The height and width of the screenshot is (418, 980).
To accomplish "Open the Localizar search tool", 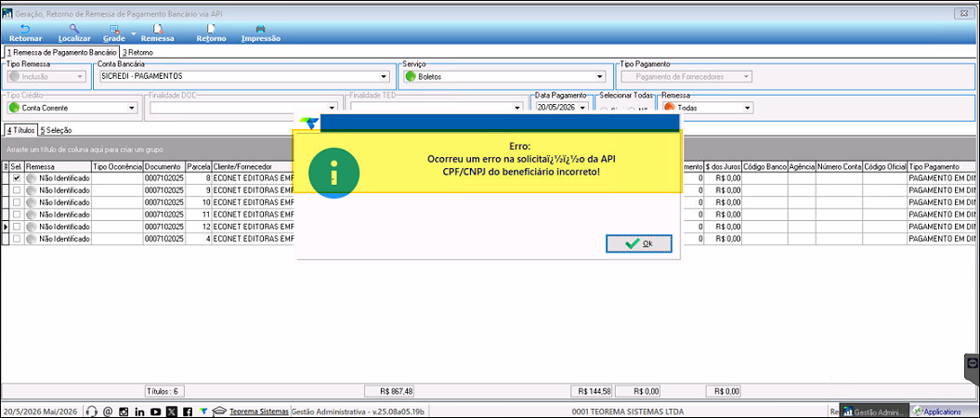I will (74, 33).
